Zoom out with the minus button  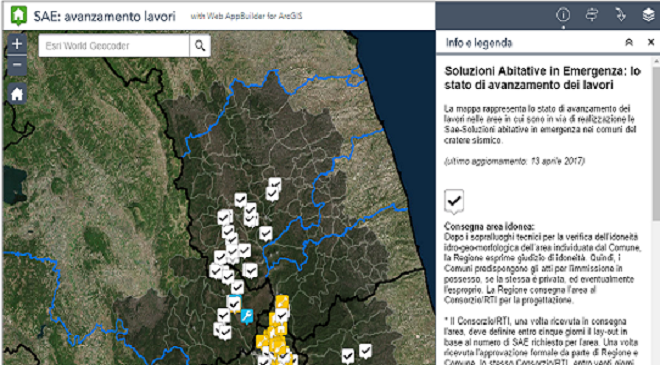tap(17, 65)
